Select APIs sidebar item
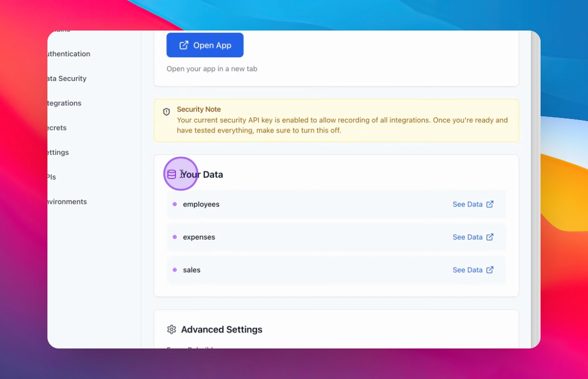The width and height of the screenshot is (588, 379). [x=52, y=177]
